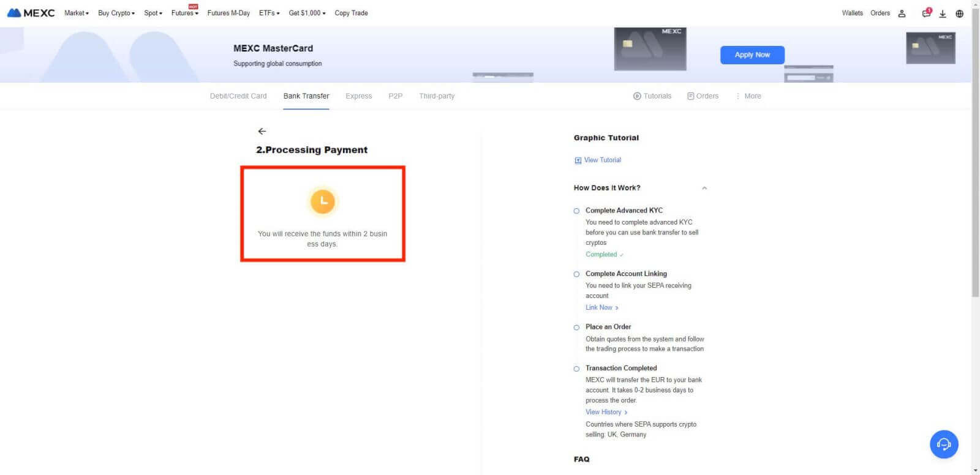
Task: Click the More three-dots icon
Action: tap(738, 96)
